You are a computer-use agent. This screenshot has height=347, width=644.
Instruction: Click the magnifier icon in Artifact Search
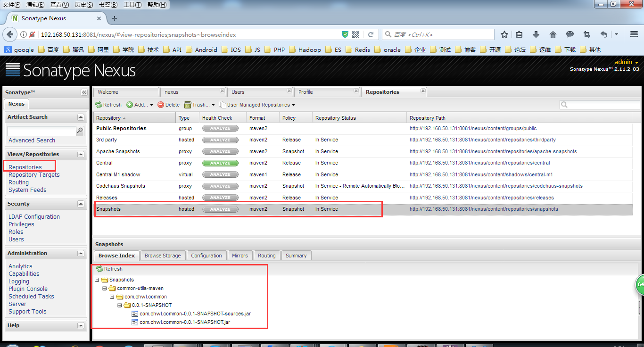pos(80,131)
